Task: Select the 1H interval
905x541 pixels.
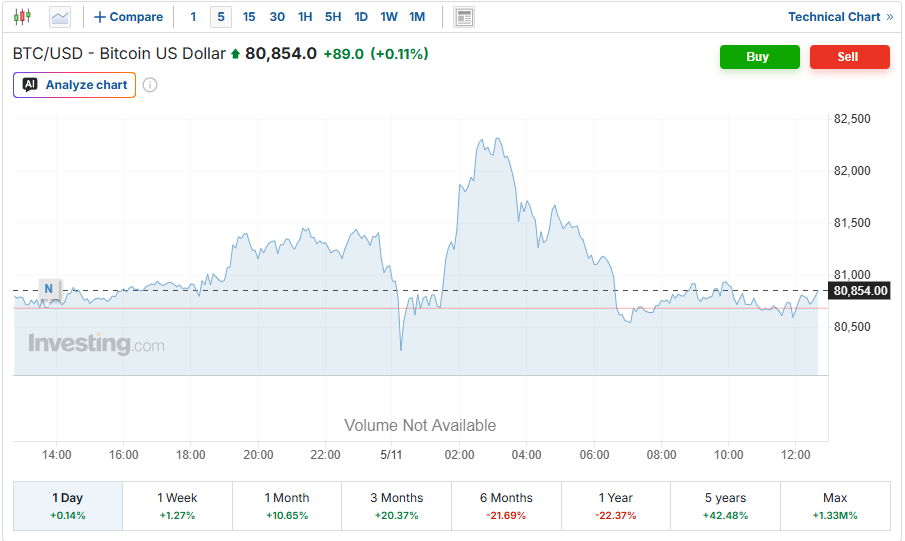Action: click(x=305, y=17)
